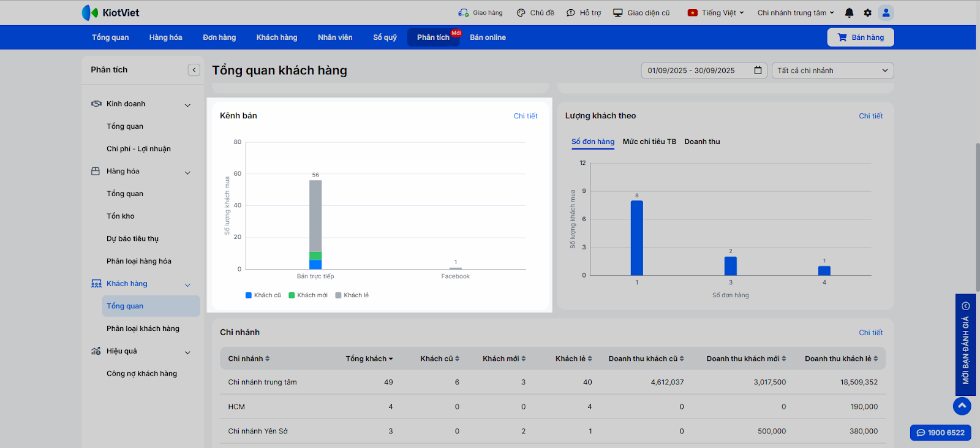Click the Bán hàng button
Screen dimensions: 980x448
[860, 37]
